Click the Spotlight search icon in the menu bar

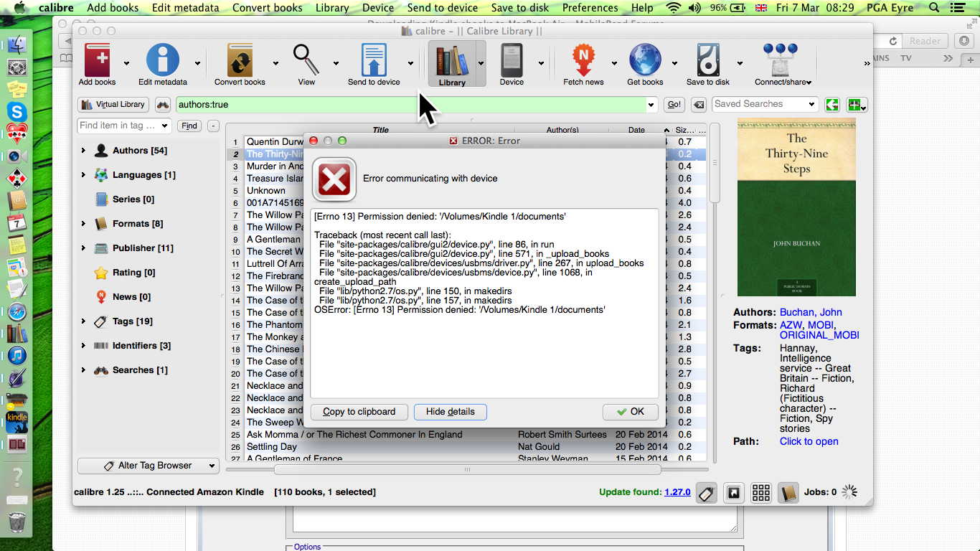click(933, 8)
